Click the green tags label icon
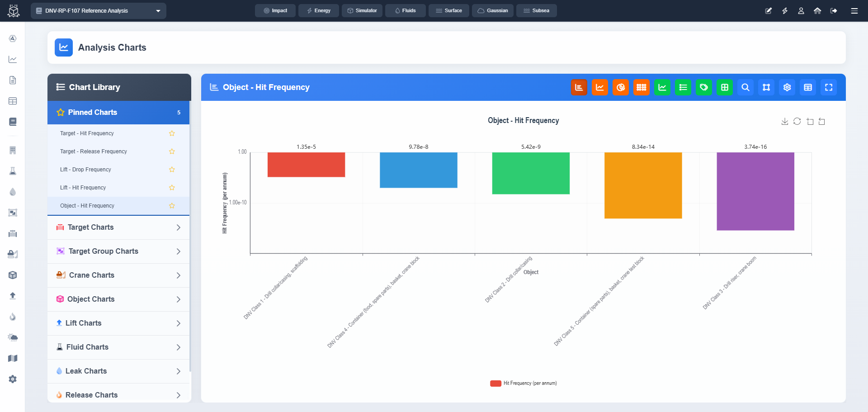The image size is (868, 412). 704,87
